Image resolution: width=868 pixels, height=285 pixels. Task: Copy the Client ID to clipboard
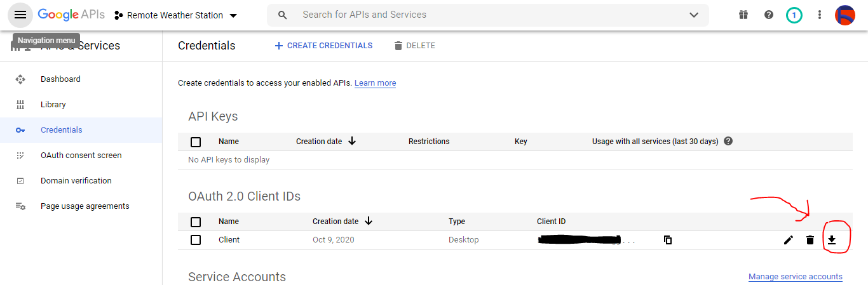(x=668, y=240)
